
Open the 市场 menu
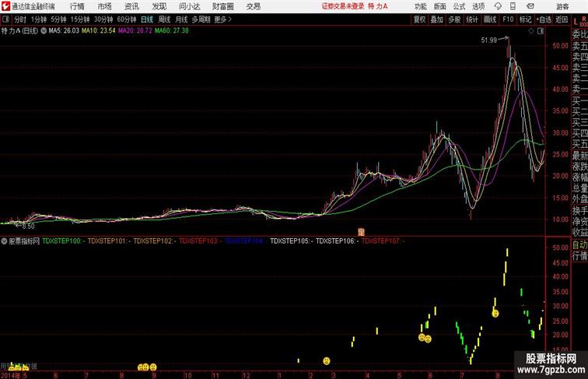(x=105, y=6)
